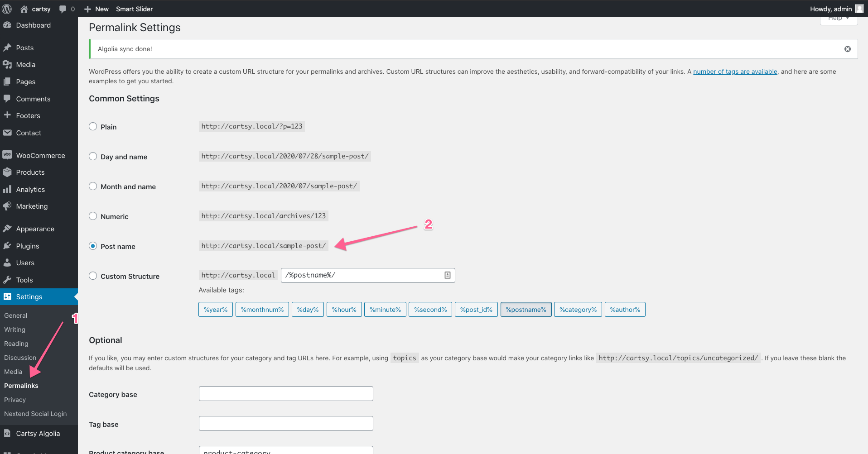Screen dimensions: 868x454
Task: Click the icon inside custom structure field
Action: 448,275
